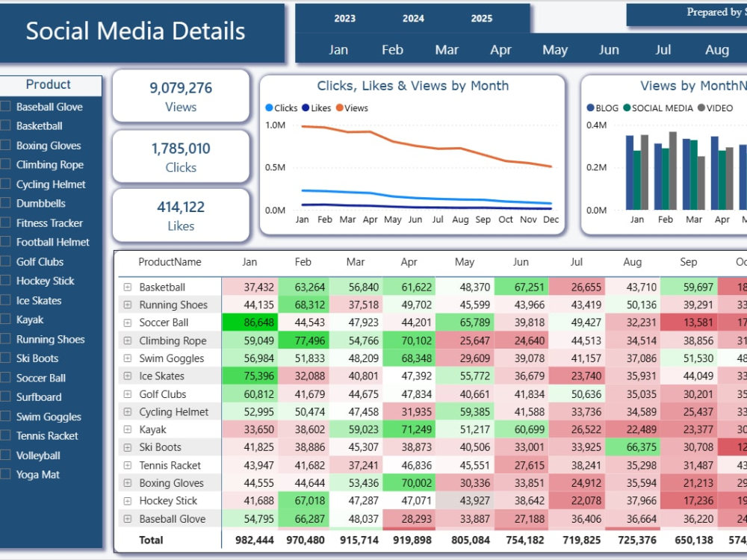The height and width of the screenshot is (560, 747).
Task: Expand the Swim Goggles matrix row
Action: click(127, 358)
